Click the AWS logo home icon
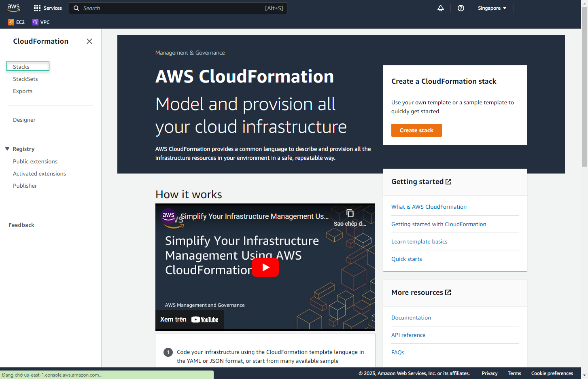This screenshot has width=588, height=379. (x=13, y=8)
